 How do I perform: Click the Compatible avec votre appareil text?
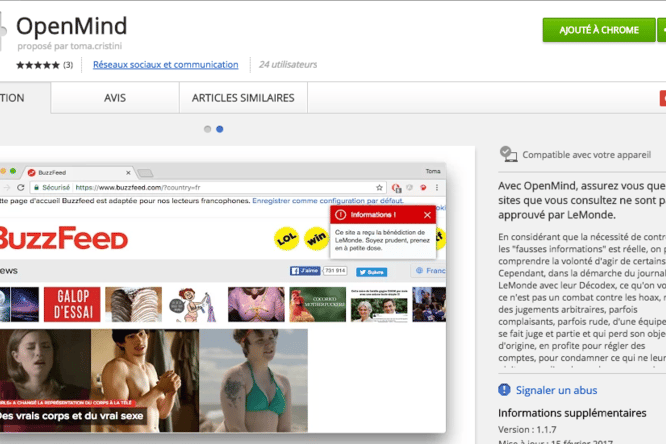(587, 155)
